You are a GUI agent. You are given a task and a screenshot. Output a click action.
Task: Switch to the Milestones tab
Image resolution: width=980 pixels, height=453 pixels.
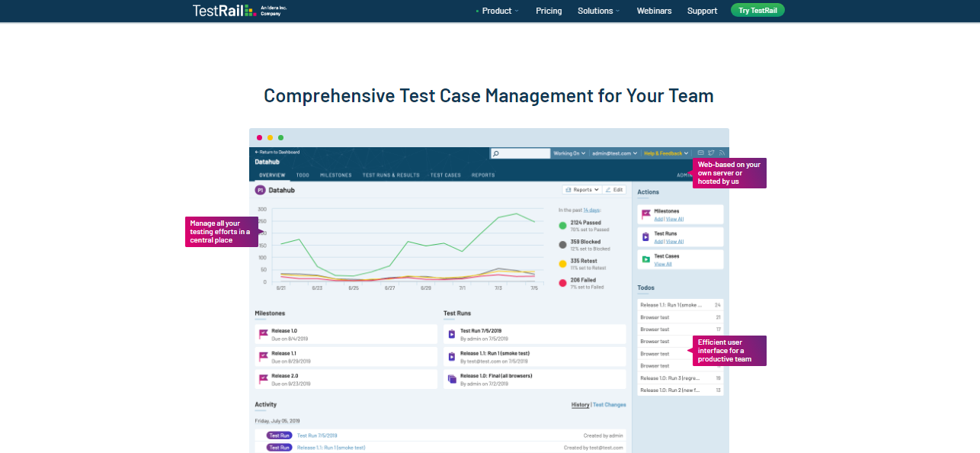336,175
